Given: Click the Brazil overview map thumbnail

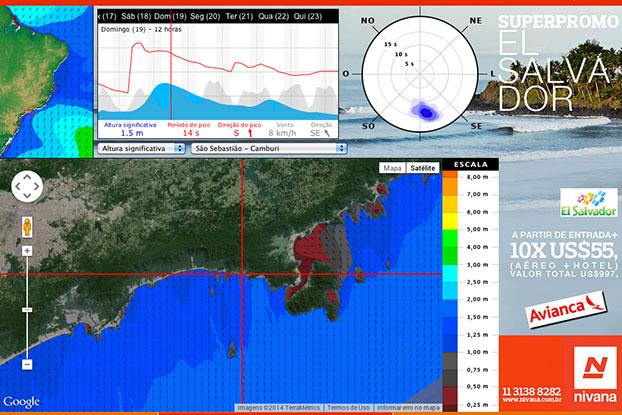Looking at the screenshot, I should pyautogui.click(x=46, y=82).
